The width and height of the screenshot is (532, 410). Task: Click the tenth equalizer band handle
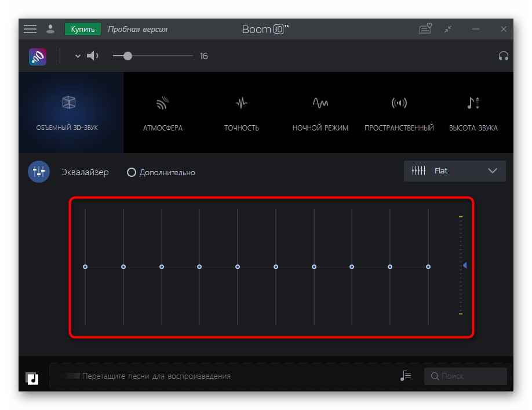coord(428,267)
